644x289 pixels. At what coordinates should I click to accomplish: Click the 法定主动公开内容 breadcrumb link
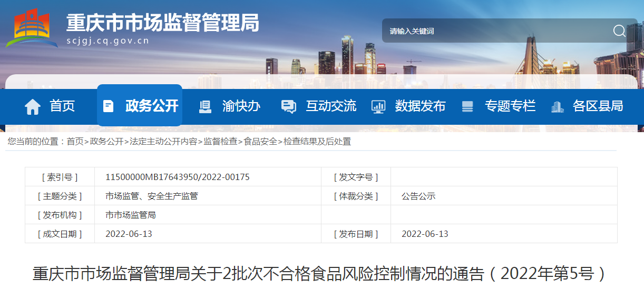pyautogui.click(x=163, y=142)
